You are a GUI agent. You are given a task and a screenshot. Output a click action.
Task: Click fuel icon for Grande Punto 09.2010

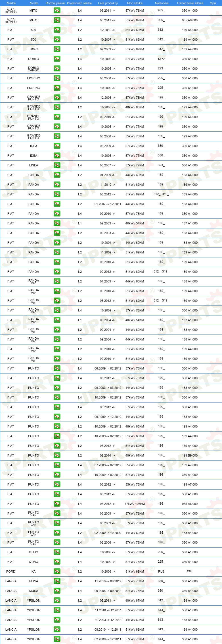[57, 117]
